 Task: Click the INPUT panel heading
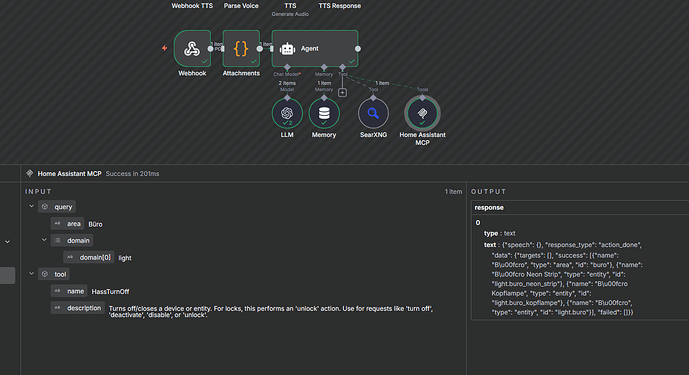(x=38, y=192)
